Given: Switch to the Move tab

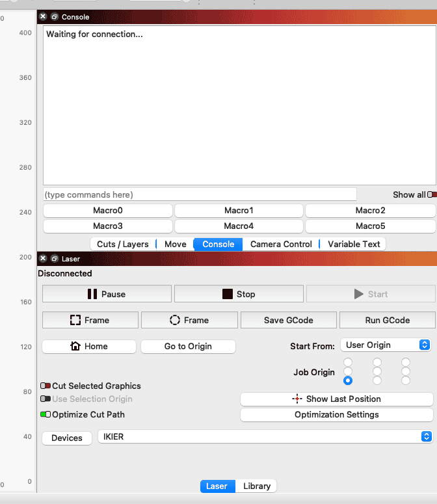Looking at the screenshot, I should (x=176, y=244).
